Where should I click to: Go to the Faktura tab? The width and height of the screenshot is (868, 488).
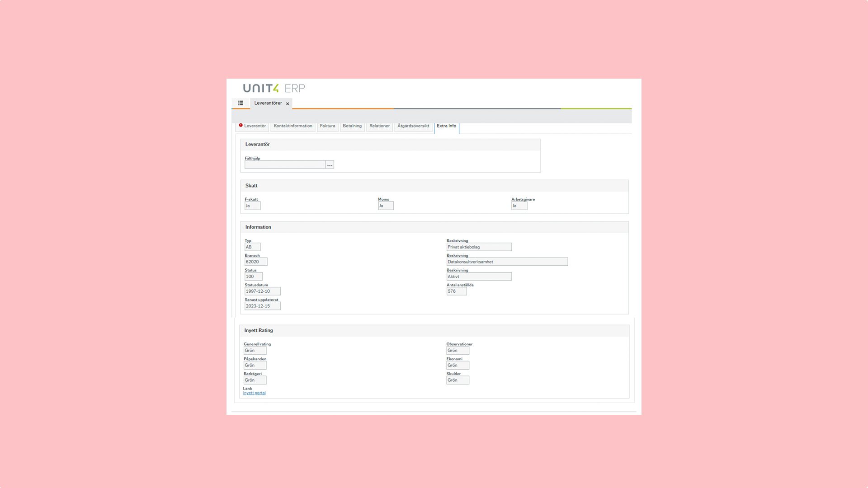[x=327, y=126]
